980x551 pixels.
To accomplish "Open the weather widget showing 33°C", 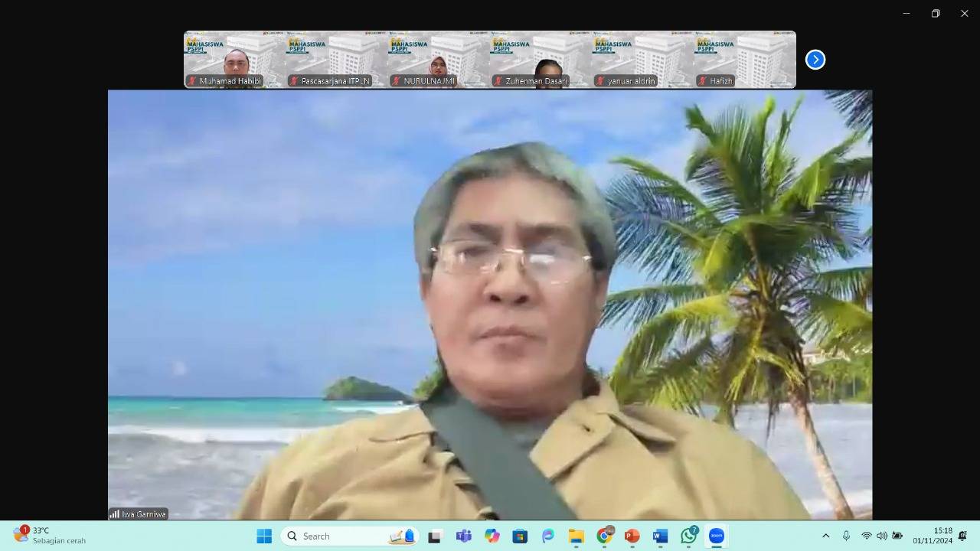I will [x=50, y=536].
